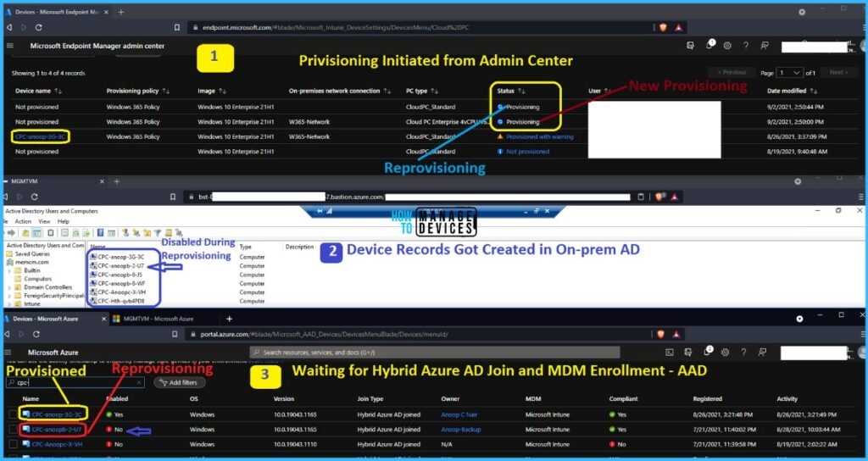The height and width of the screenshot is (461, 868).
Task: Check the box for CPC-anoopb-2-U7 in Azure
Action: 13,429
